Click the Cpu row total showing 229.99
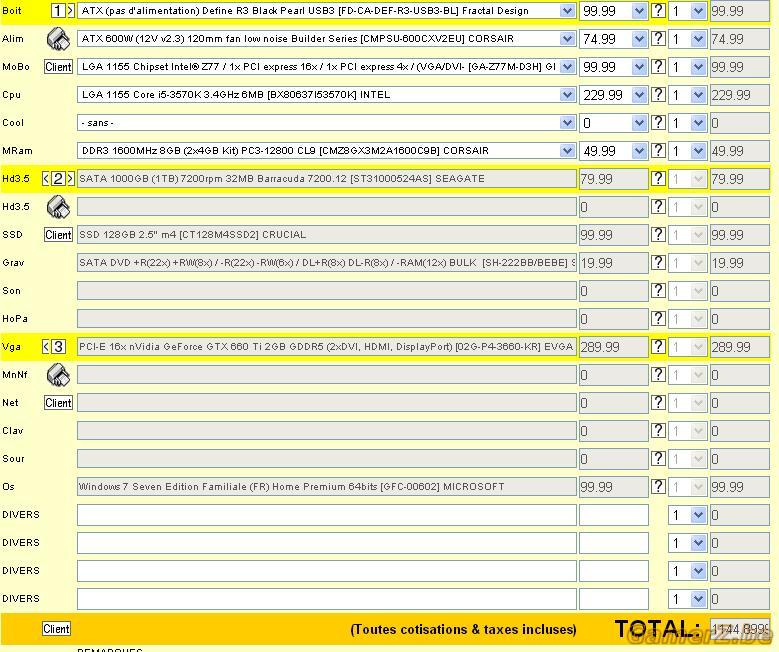The height and width of the screenshot is (652, 779). point(740,94)
